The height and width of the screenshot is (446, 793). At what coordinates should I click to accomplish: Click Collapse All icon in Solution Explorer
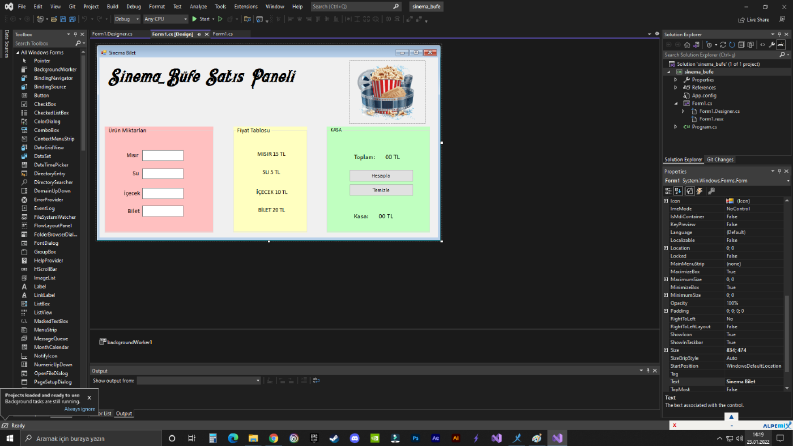[741, 45]
